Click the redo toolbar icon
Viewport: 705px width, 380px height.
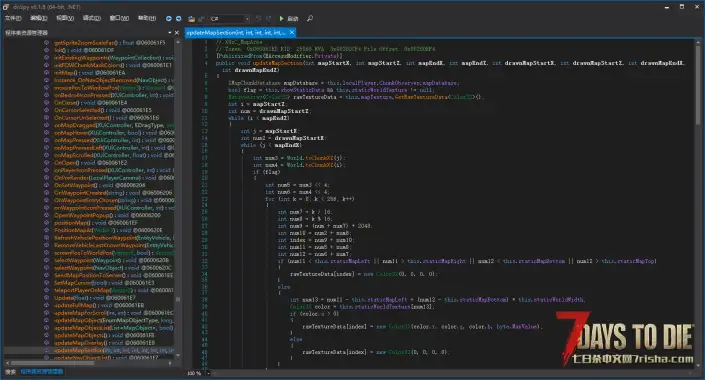(x=268, y=18)
